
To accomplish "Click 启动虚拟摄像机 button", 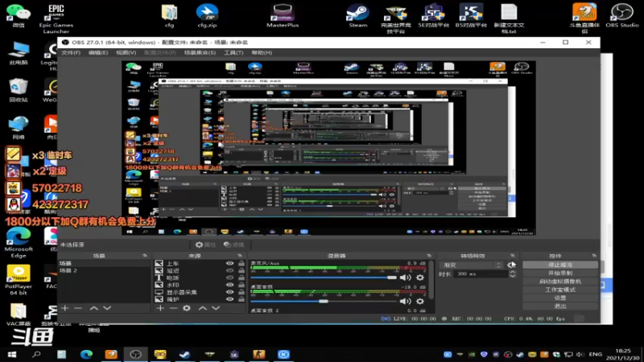I will pos(560,281).
